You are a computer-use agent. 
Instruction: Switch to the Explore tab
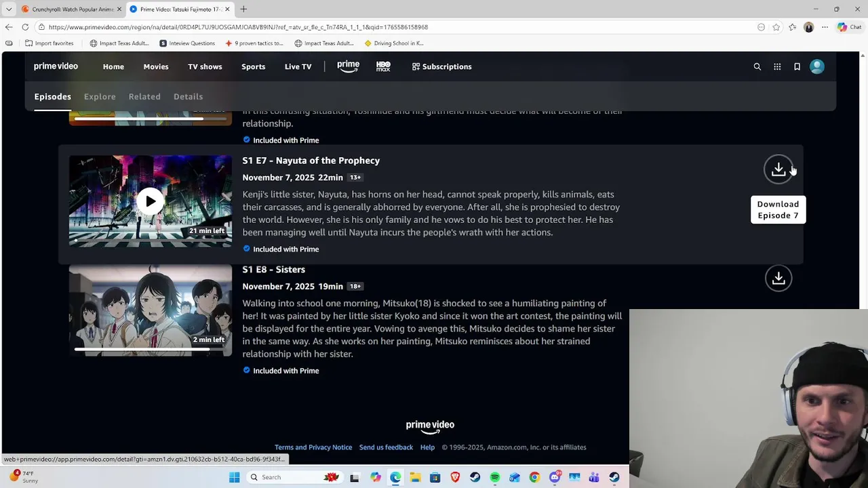coord(100,96)
